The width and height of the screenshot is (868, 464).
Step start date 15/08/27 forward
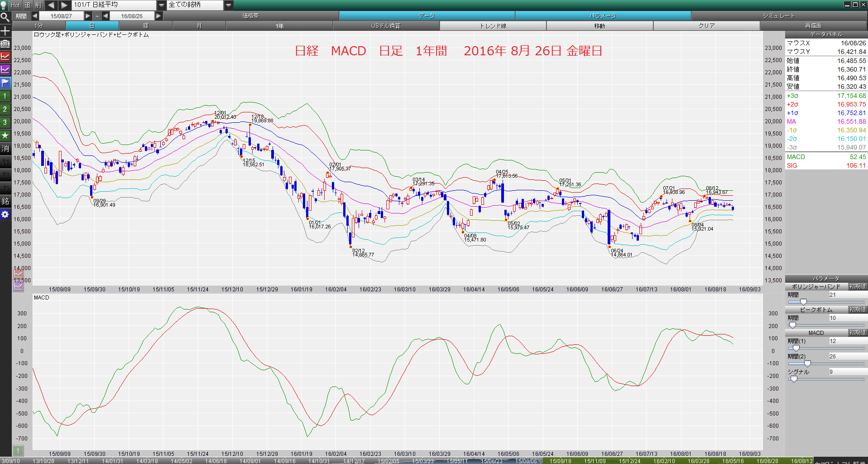click(88, 16)
